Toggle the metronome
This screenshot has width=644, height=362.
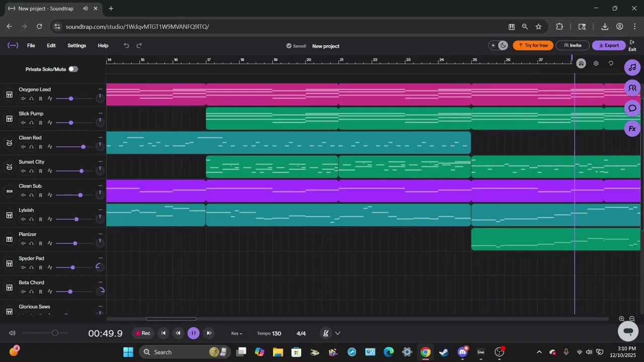[326, 333]
